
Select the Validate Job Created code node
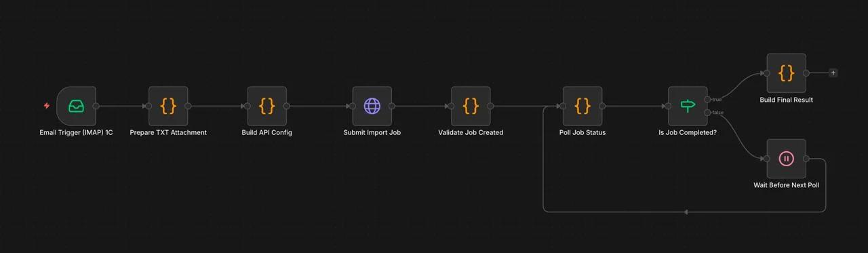pyautogui.click(x=471, y=106)
